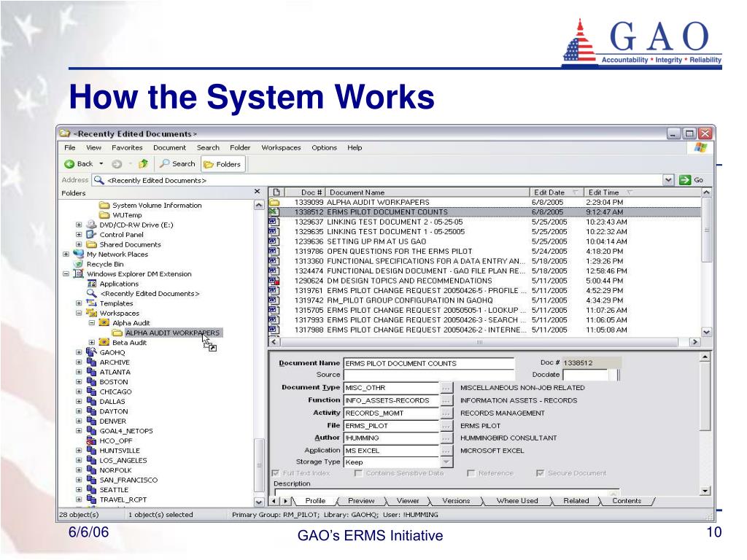Switch to the Preview tab
This screenshot has width=747, height=560.
[x=361, y=500]
